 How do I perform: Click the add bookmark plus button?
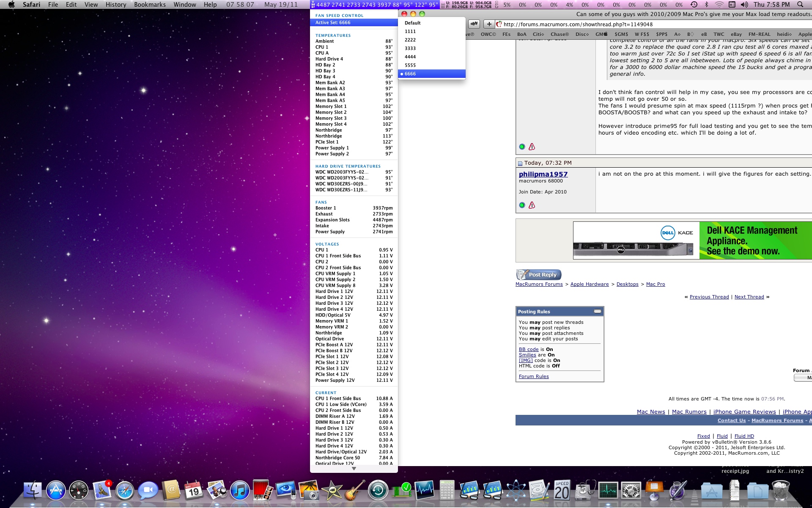[x=489, y=24]
